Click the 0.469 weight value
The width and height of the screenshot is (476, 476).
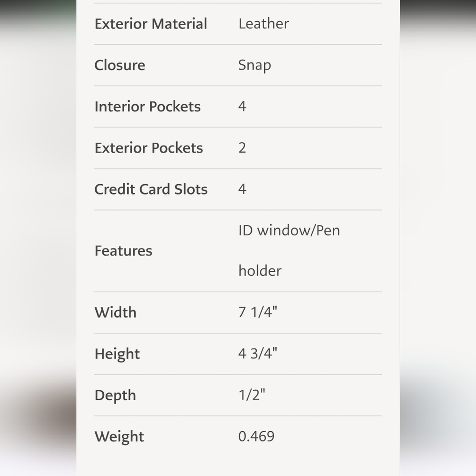coord(256,436)
